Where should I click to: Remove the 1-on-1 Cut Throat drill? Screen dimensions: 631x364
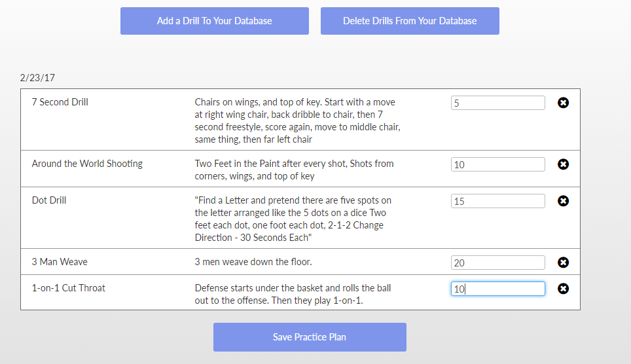(x=563, y=289)
